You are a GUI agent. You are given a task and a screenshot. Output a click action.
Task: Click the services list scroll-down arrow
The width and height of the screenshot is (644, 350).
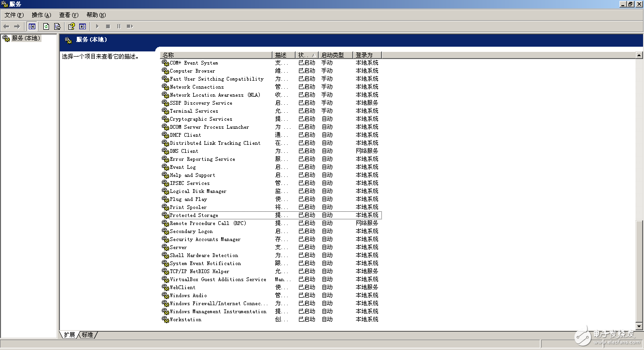point(639,326)
